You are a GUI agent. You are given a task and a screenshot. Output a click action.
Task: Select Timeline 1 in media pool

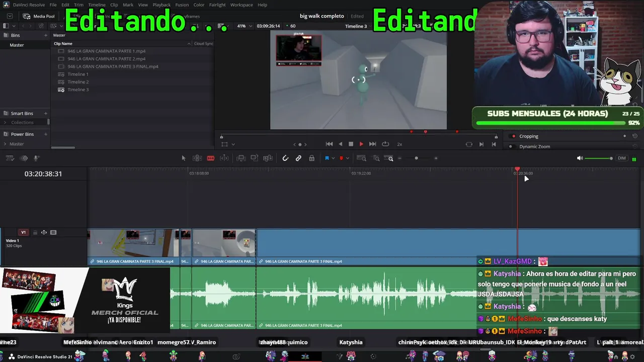click(78, 74)
